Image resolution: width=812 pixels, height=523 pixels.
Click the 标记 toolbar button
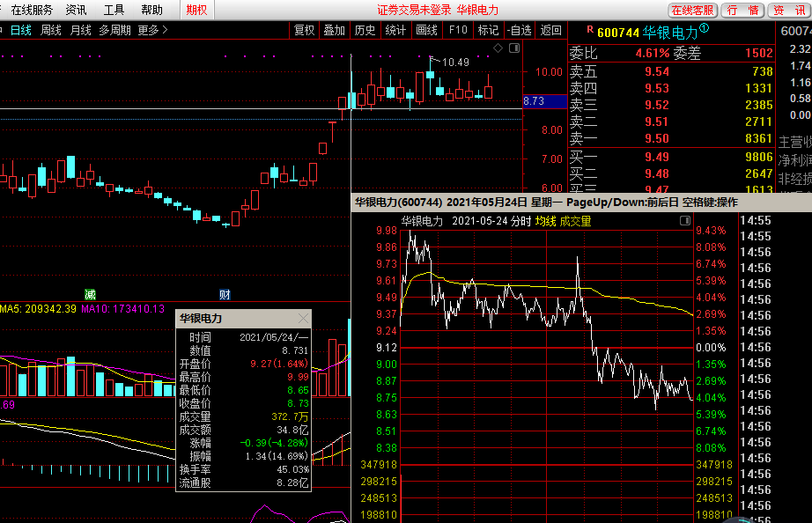pyautogui.click(x=488, y=30)
